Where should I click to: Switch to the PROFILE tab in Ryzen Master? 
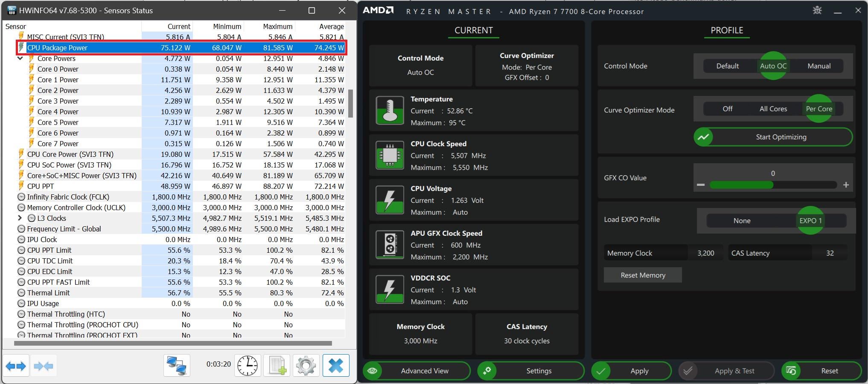click(x=727, y=31)
